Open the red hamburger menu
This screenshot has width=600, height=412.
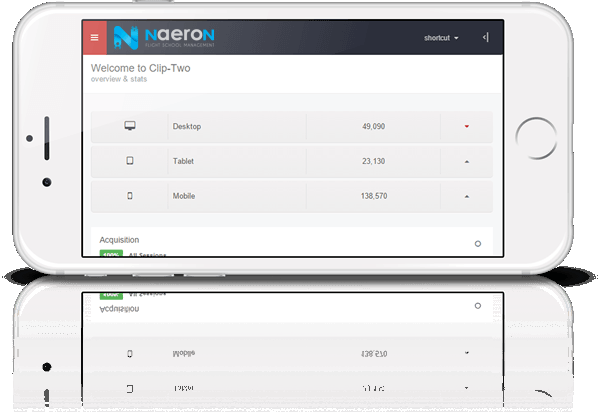tap(95, 37)
